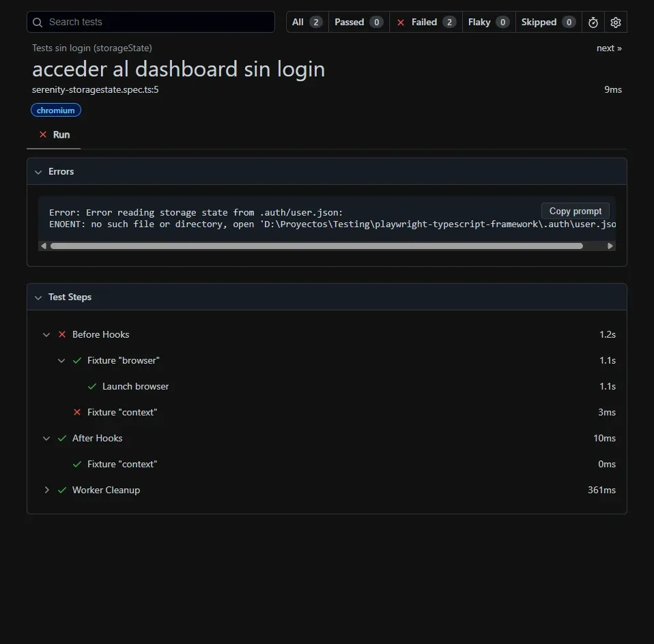Expand the Worker Cleanup step

click(46, 490)
